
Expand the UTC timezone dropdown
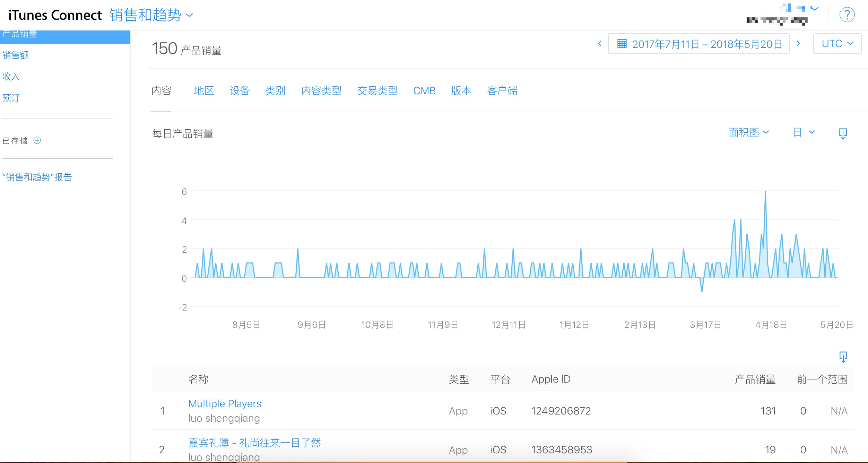838,43
